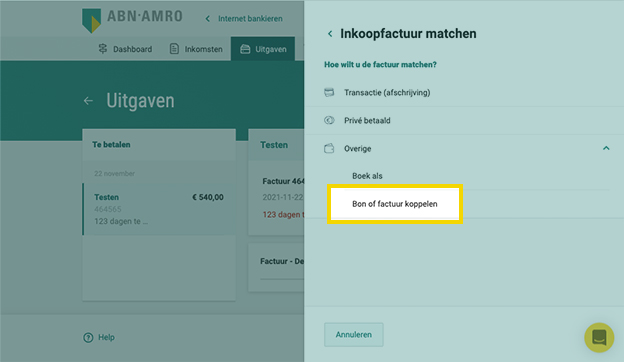Click the Overige wallet icon
Screen dimensions: 624x362
click(x=329, y=148)
